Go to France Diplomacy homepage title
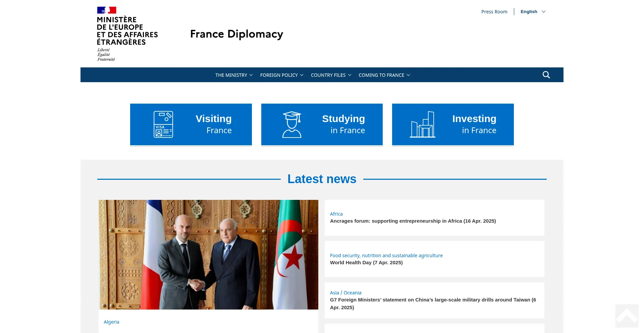Screen dimensions: 644x333 click(236, 34)
